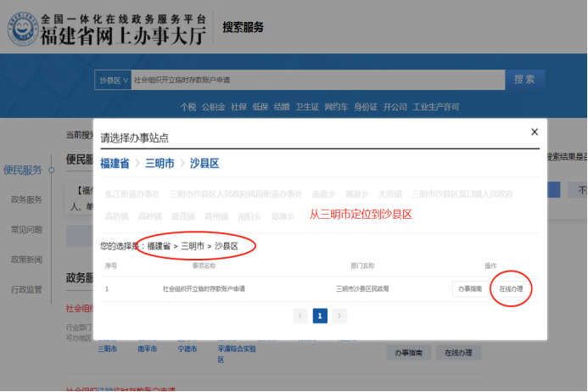Choose the 高桥镇 township station

116,216
